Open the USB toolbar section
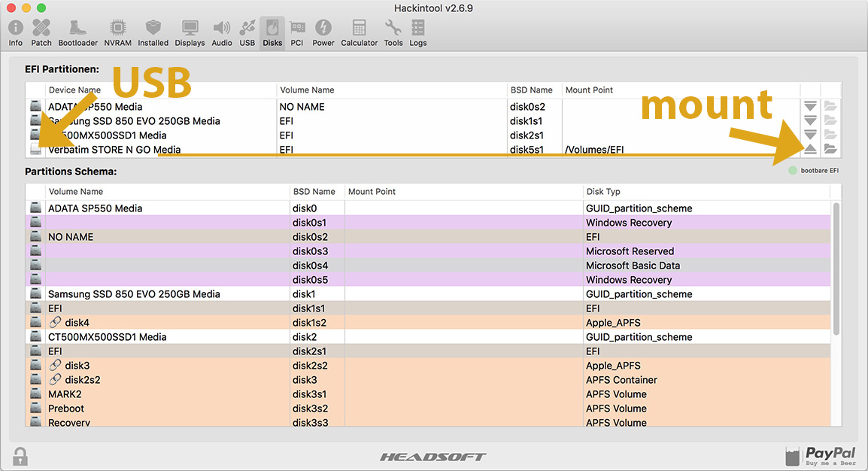868x471 pixels. tap(247, 33)
